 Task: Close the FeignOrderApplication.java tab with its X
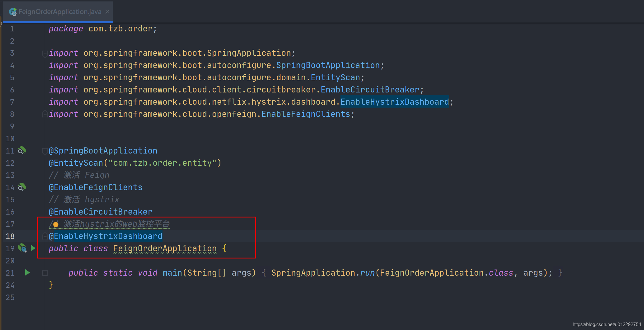[x=107, y=12]
